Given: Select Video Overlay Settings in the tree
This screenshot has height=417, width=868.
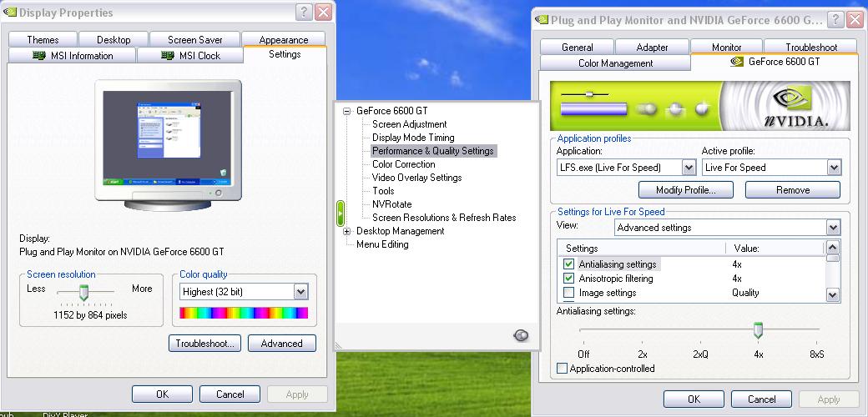Looking at the screenshot, I should click(416, 178).
